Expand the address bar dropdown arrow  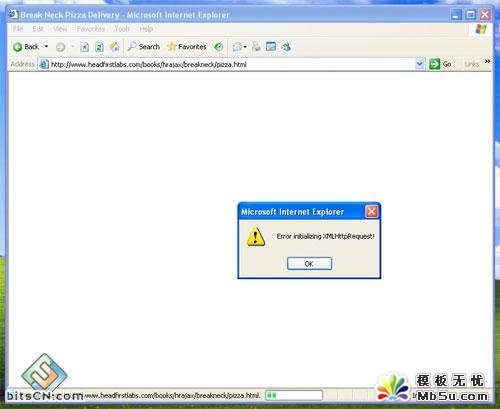click(420, 64)
